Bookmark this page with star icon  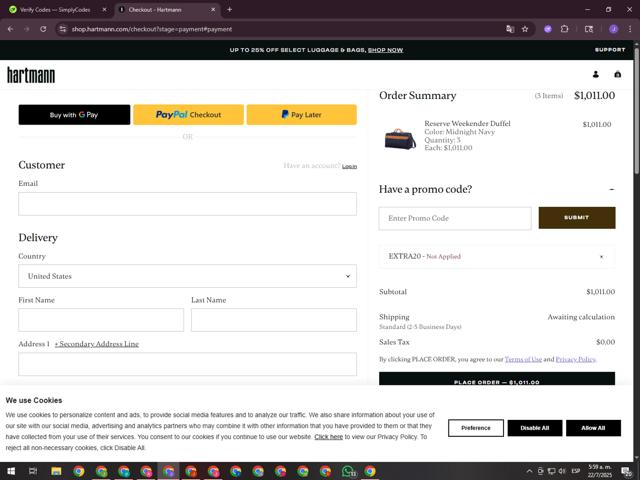pyautogui.click(x=525, y=29)
